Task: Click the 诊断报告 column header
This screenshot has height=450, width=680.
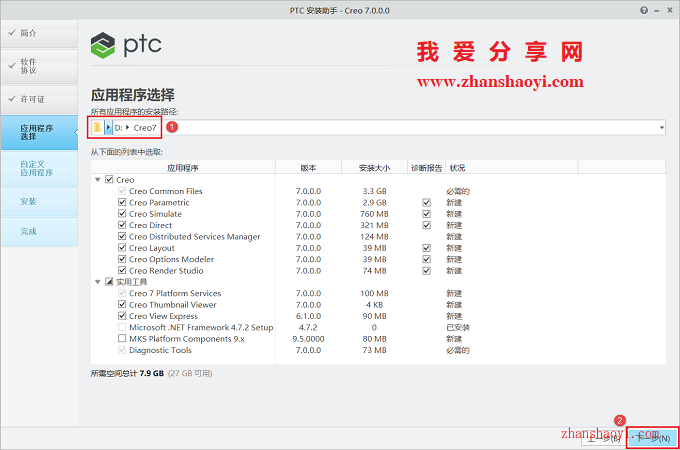Action: [x=427, y=168]
